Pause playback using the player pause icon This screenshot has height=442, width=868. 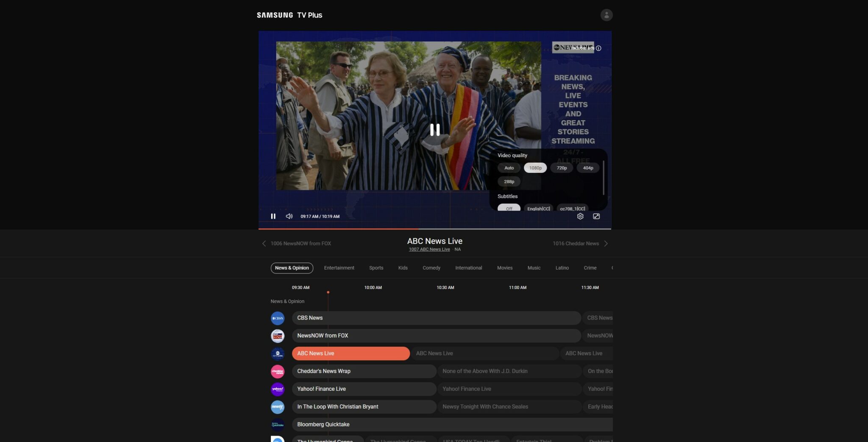273,216
